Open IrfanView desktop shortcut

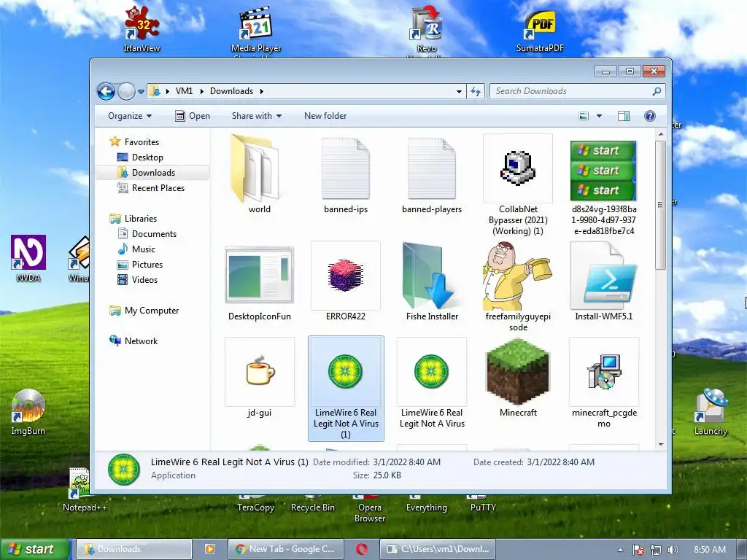pos(142,28)
